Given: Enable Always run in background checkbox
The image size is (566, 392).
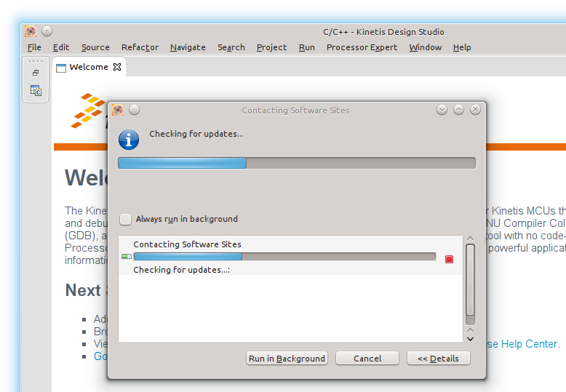Looking at the screenshot, I should (x=126, y=219).
